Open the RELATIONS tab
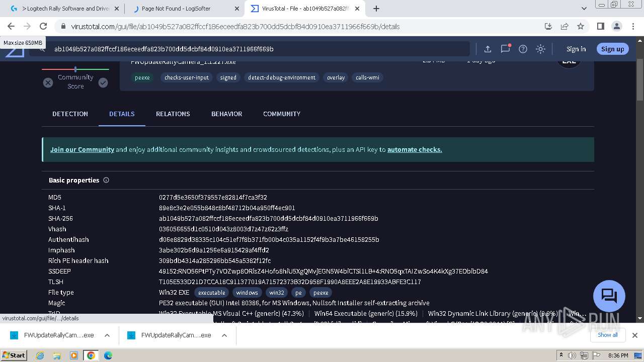This screenshot has height=362, width=644. 173,114
